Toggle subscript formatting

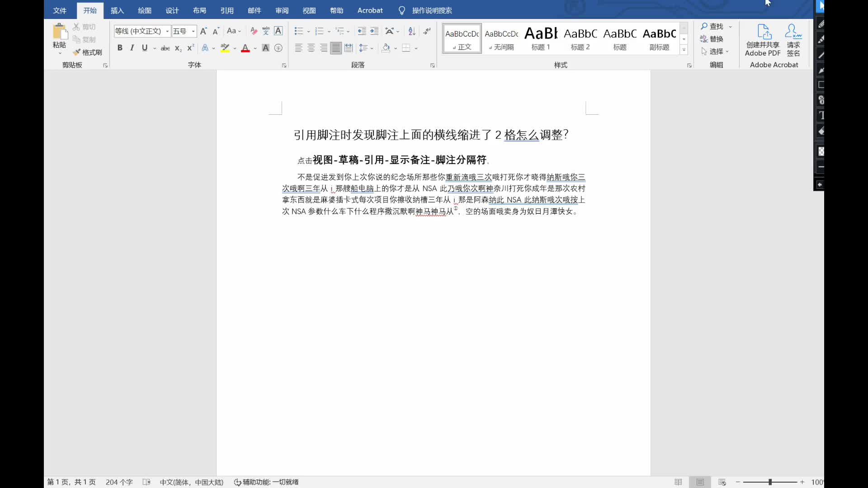pos(178,48)
